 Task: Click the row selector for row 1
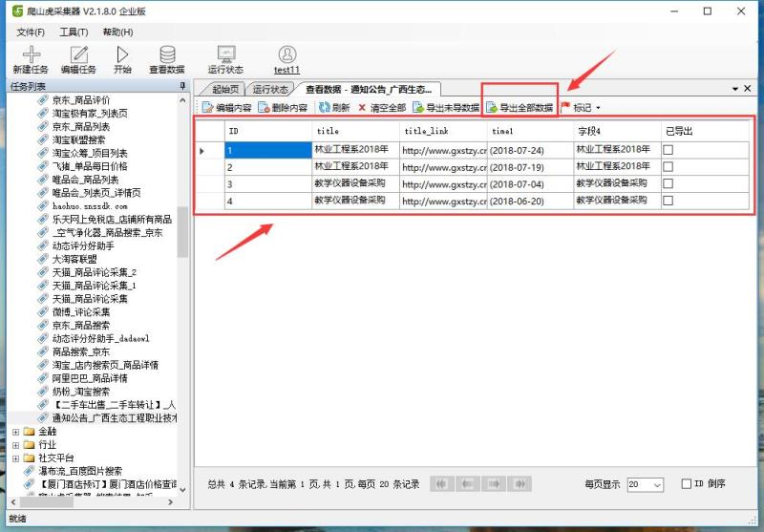click(x=210, y=151)
